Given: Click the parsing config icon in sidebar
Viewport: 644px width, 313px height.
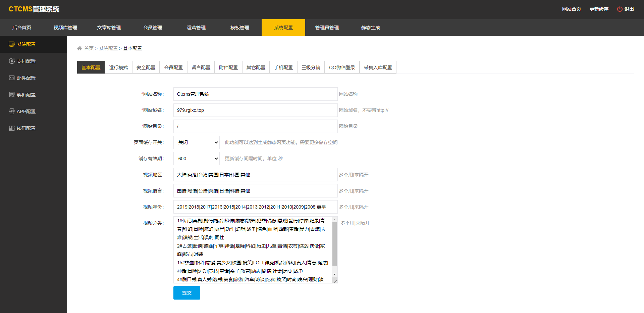Looking at the screenshot, I should coord(12,95).
